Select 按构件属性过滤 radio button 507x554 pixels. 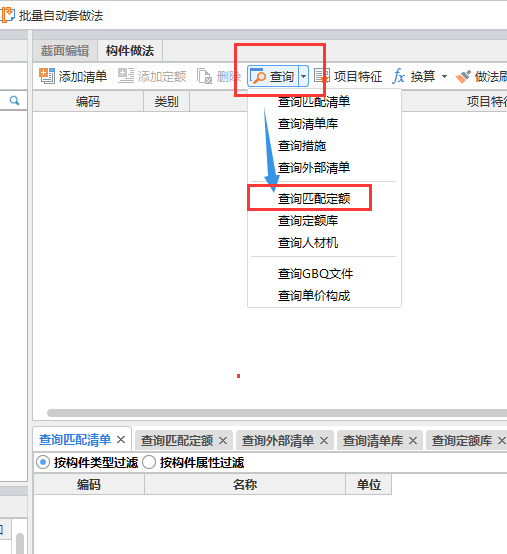point(149,462)
